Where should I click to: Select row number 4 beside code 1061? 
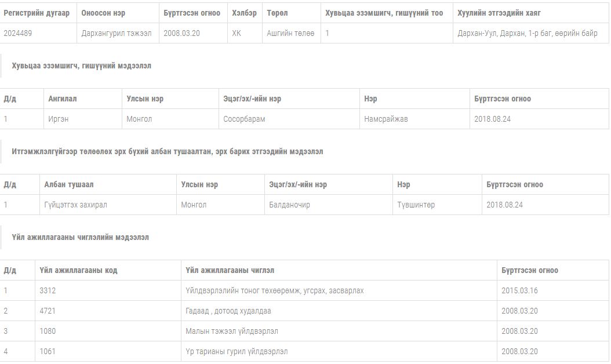[5, 351]
